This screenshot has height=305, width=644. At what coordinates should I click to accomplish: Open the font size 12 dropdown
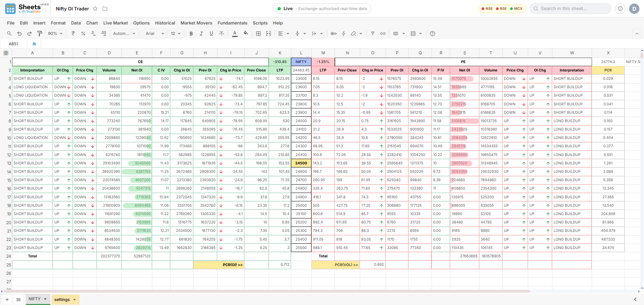176,34
